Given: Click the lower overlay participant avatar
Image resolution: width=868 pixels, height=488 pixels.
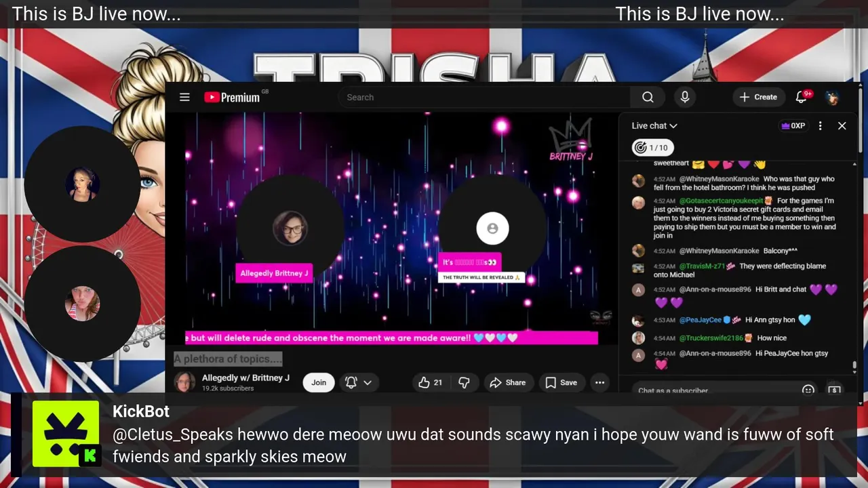Looking at the screenshot, I should (x=83, y=304).
